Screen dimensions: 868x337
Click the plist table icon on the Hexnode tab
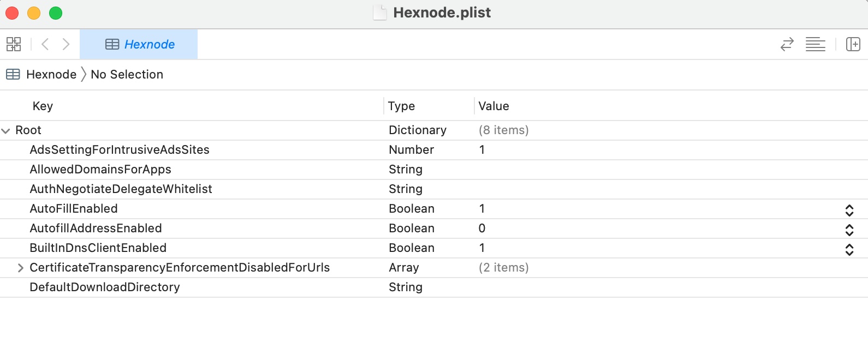click(x=113, y=44)
